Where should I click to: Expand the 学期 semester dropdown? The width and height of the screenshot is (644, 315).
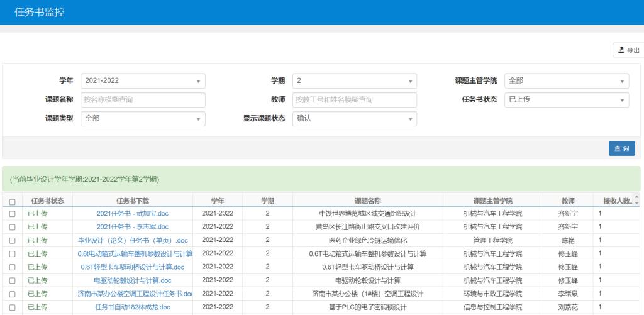point(354,80)
